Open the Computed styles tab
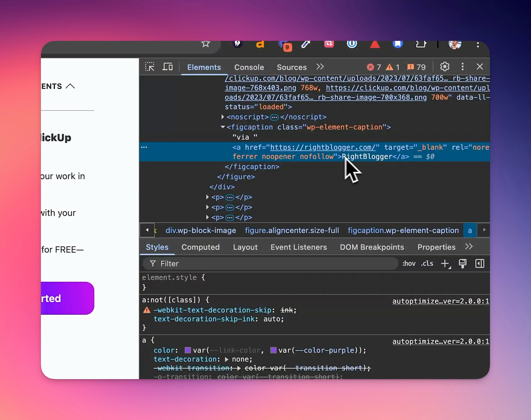Screen dimensions: 531x420 tap(200, 247)
